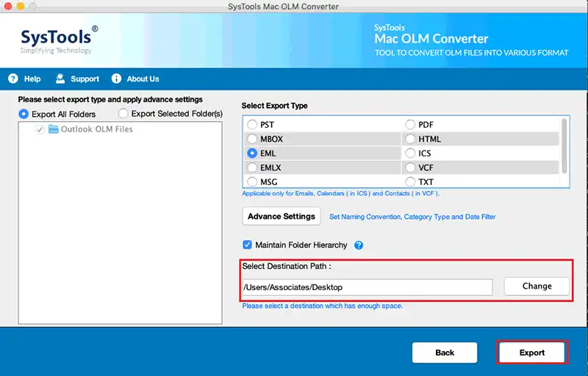Choose VCF export type

tap(410, 167)
